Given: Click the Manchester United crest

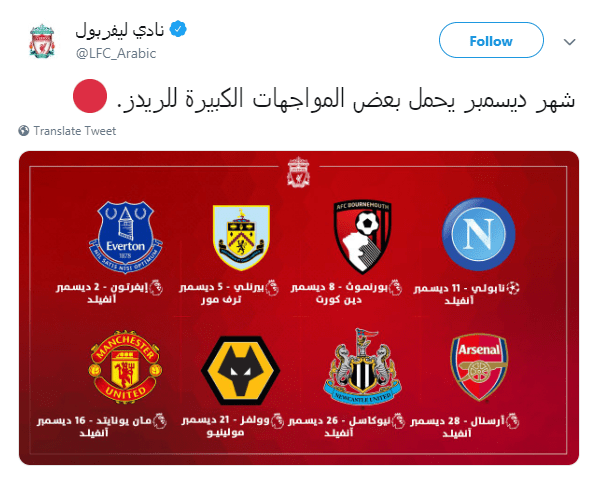Looking at the screenshot, I should click(125, 367).
